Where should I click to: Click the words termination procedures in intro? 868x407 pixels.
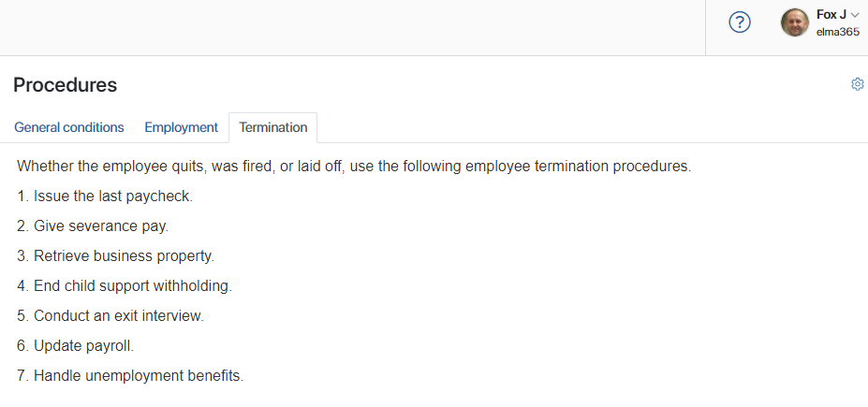click(x=612, y=166)
